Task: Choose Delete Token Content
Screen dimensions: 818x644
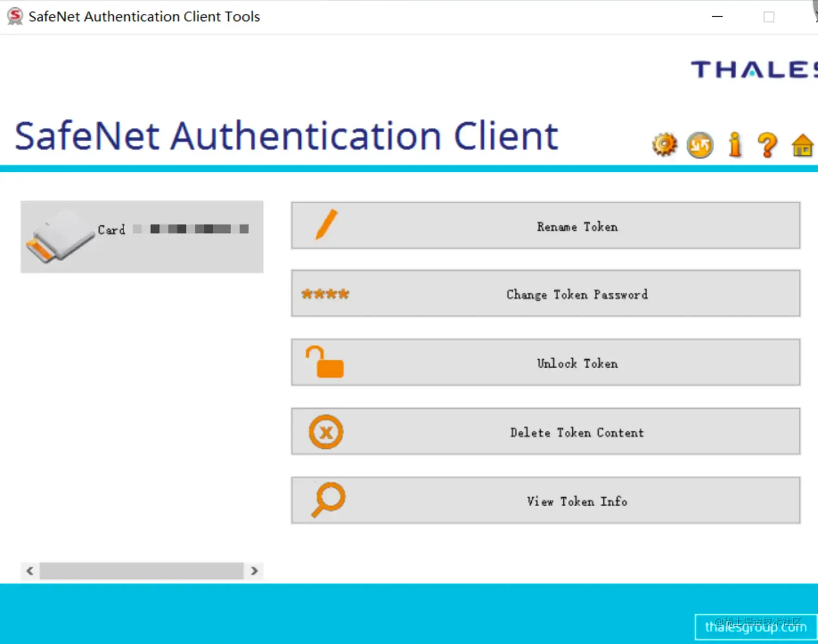Action: [545, 431]
